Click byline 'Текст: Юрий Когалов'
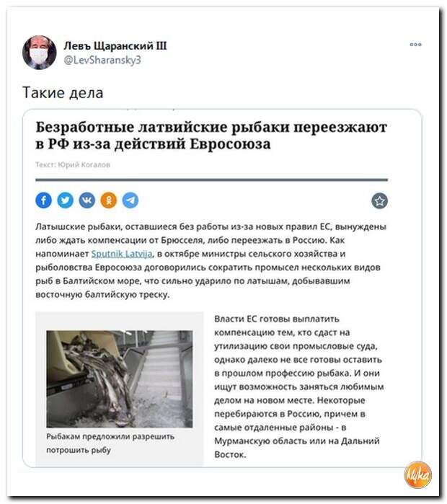 [73, 165]
